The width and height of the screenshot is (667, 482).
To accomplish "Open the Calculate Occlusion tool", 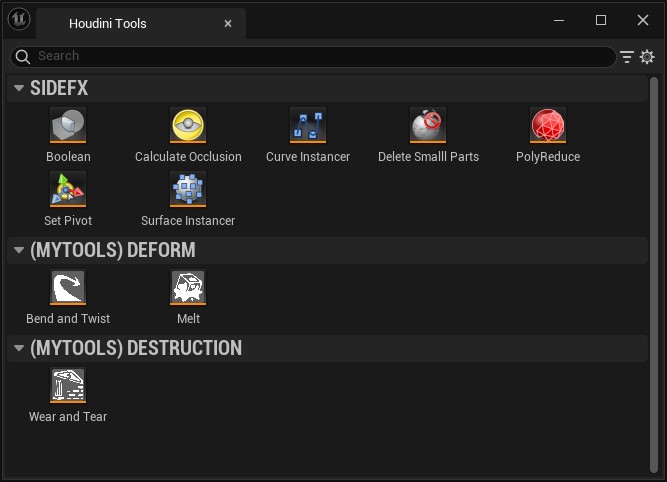I will pyautogui.click(x=188, y=127).
